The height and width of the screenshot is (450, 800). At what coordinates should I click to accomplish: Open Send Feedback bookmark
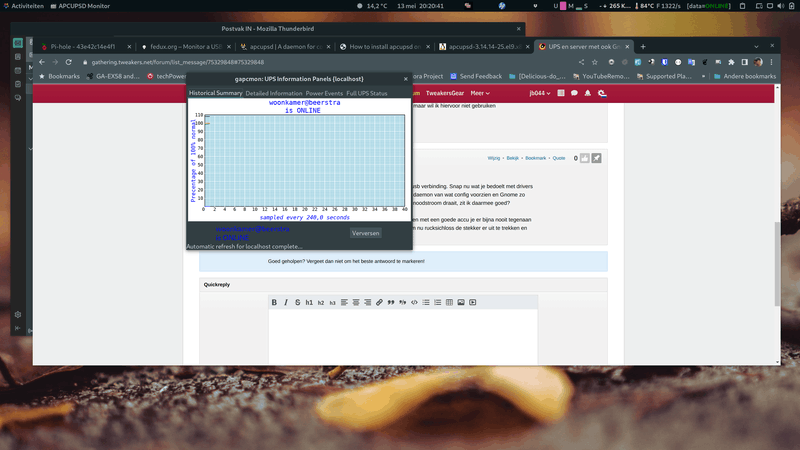click(x=476, y=77)
